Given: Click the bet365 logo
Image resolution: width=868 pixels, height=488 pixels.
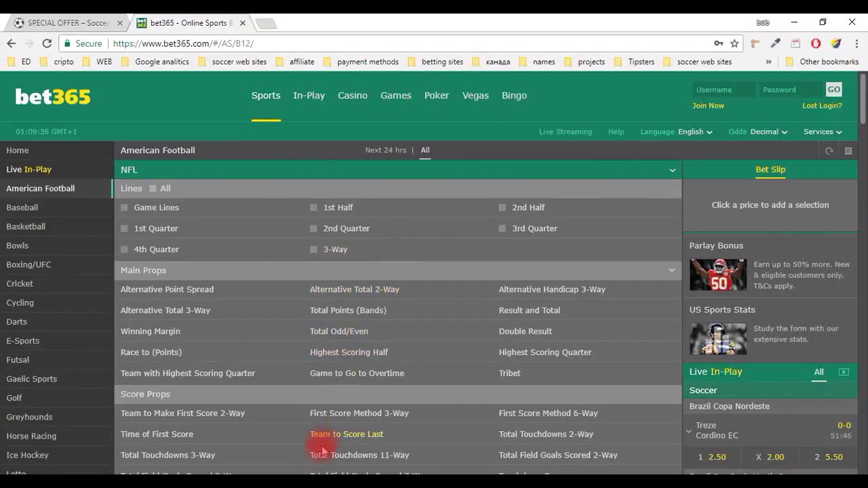Looking at the screenshot, I should click(53, 97).
